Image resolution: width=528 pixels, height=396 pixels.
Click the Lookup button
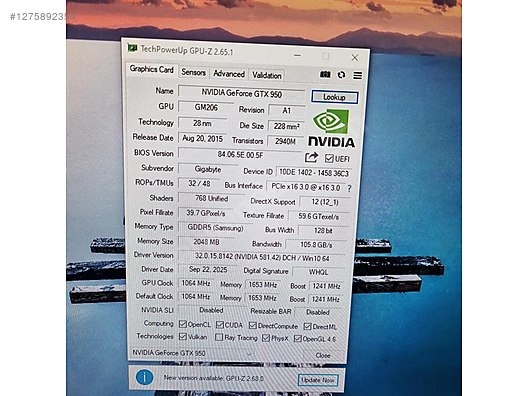(x=334, y=97)
